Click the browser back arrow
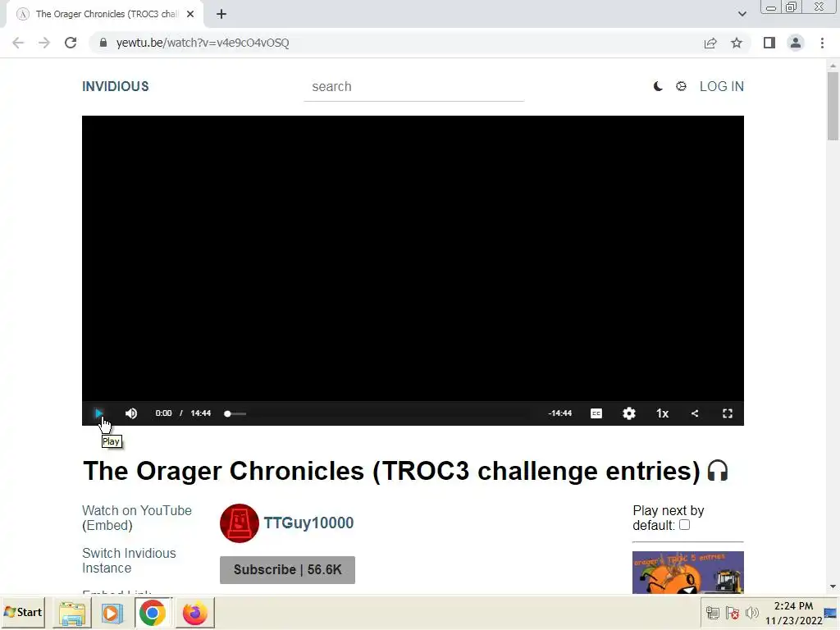Image resolution: width=840 pixels, height=630 pixels. tap(18, 43)
